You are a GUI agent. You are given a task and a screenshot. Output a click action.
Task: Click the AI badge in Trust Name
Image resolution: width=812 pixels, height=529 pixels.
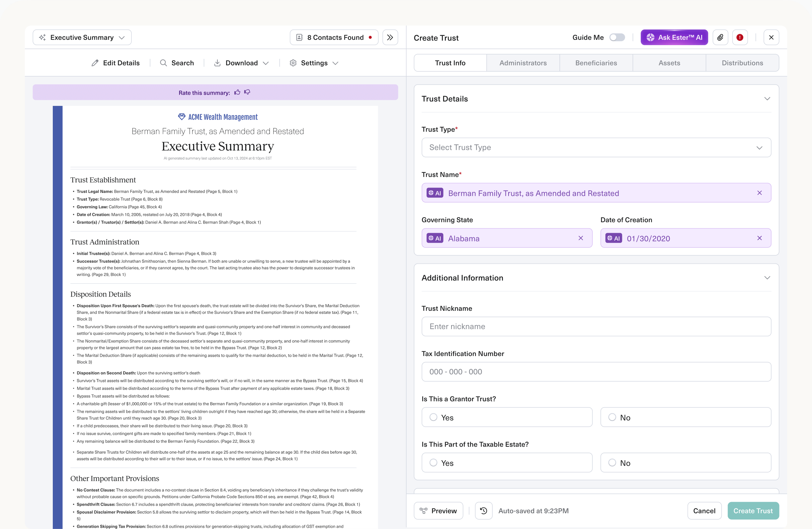click(435, 193)
